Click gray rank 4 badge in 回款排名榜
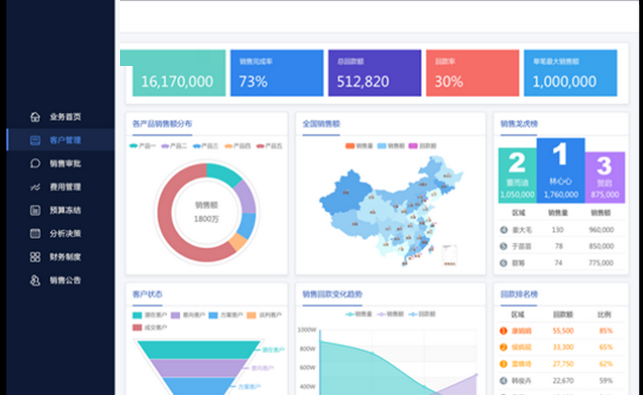The width and height of the screenshot is (643, 395). 504,381
